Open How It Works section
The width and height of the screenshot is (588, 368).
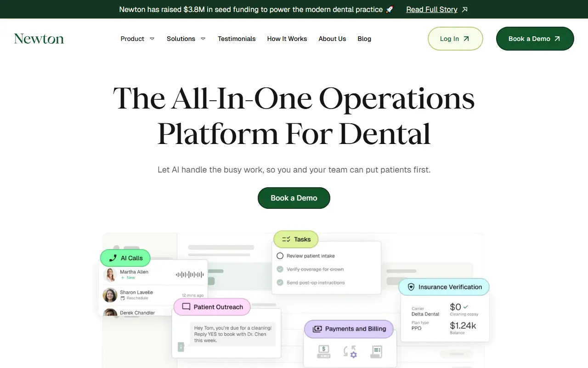coord(287,39)
